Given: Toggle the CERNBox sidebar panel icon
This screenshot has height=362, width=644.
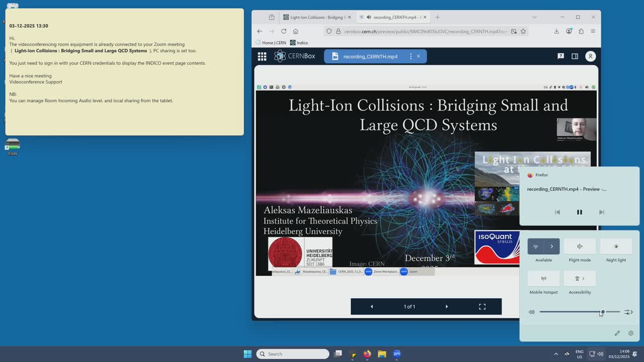Looking at the screenshot, I should [575, 56].
